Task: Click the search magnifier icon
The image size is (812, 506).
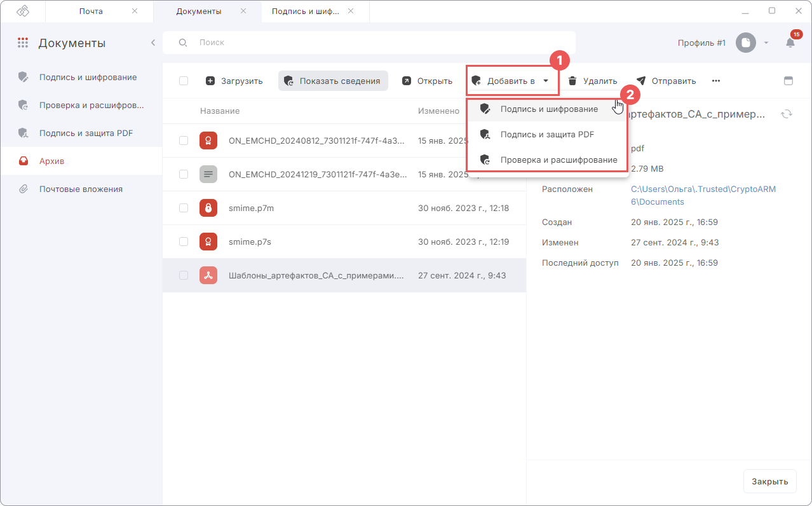Action: click(183, 43)
